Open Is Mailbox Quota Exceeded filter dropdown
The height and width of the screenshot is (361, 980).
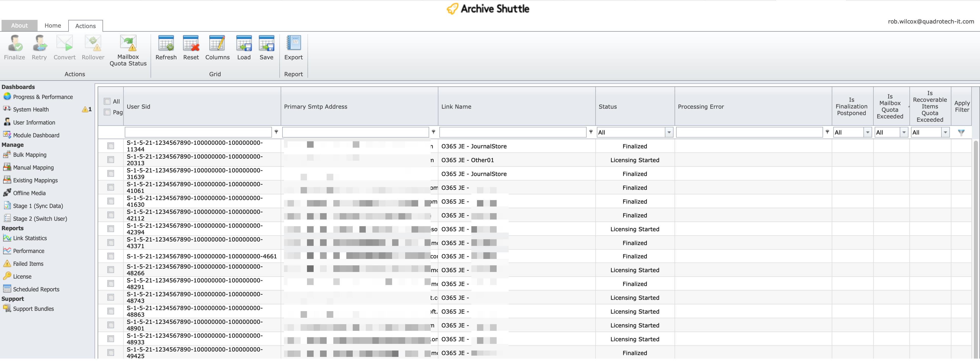pyautogui.click(x=904, y=133)
